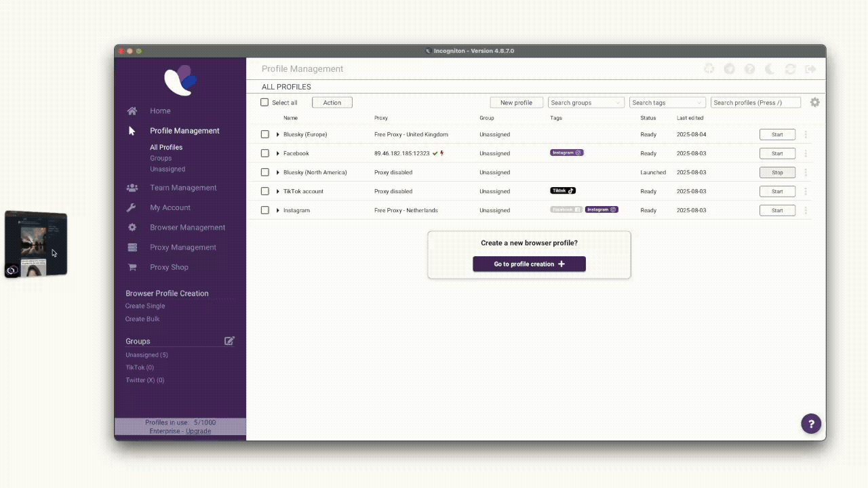The image size is (868, 488).
Task: Click the Proxy Management server icon
Action: pyautogui.click(x=132, y=247)
